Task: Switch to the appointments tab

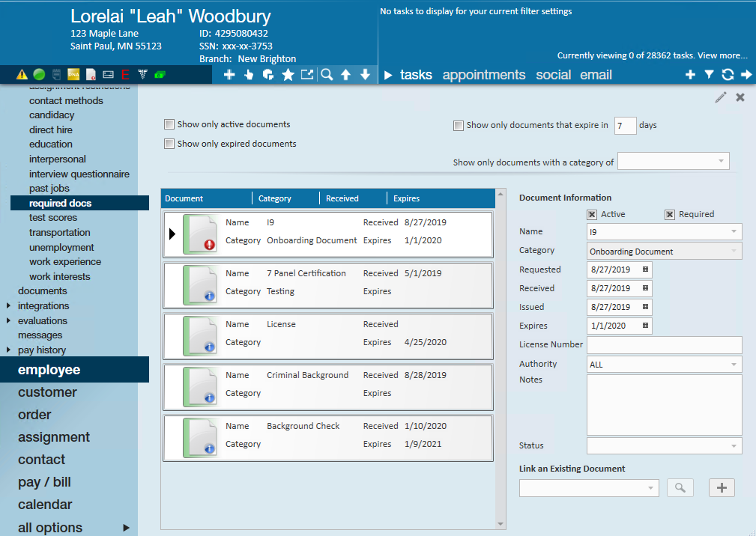Action: [483, 75]
